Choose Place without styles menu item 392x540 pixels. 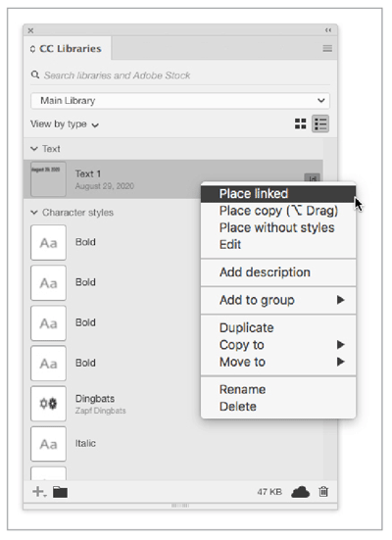278,227
